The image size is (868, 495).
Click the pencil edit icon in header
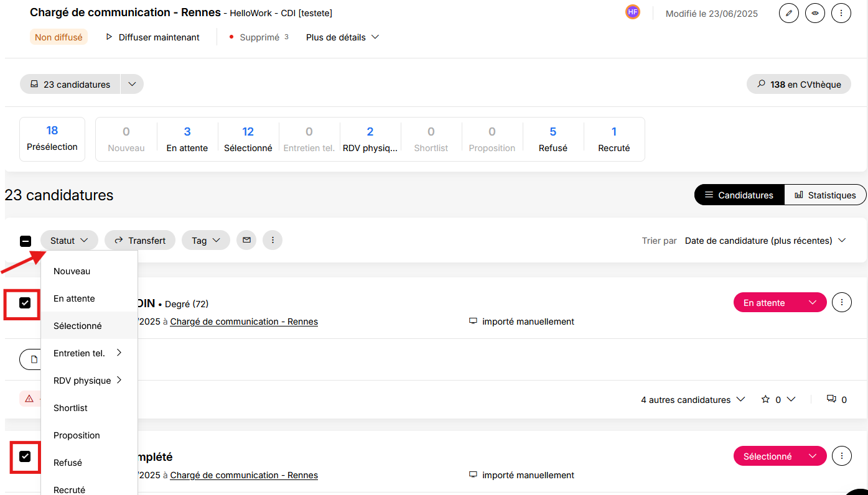click(x=788, y=13)
